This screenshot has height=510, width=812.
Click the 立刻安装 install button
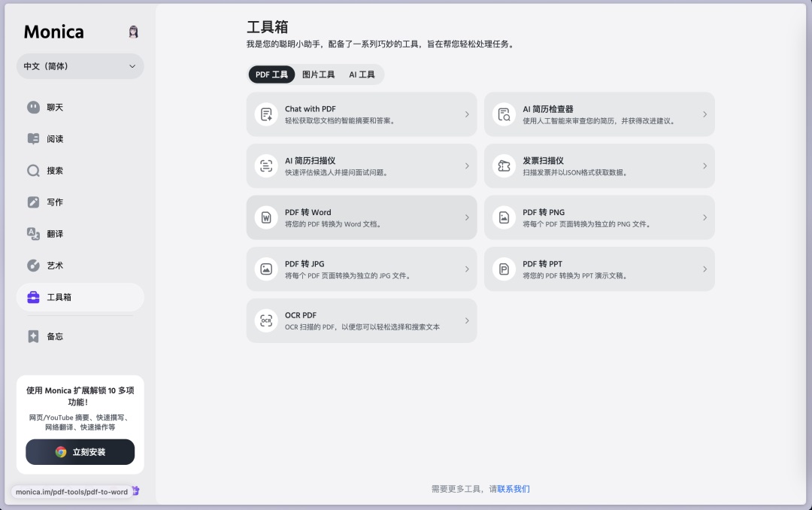80,452
